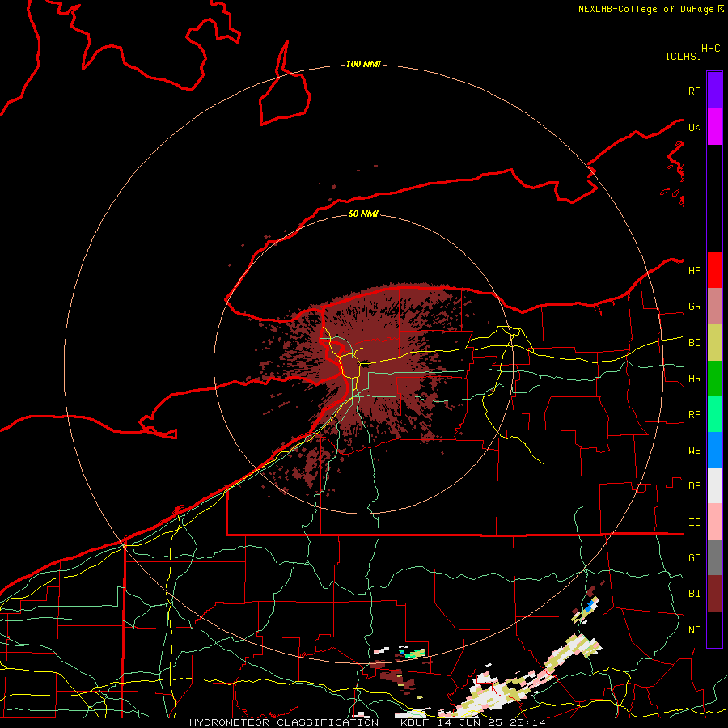Image resolution: width=728 pixels, height=728 pixels.
Task: Click the NEXLAB-College of DuPage text
Action: [645, 9]
